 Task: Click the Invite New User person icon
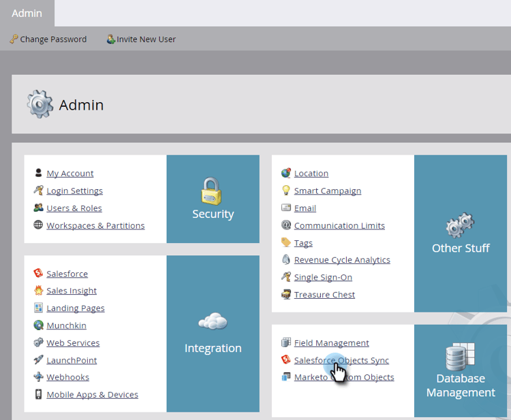click(x=111, y=39)
